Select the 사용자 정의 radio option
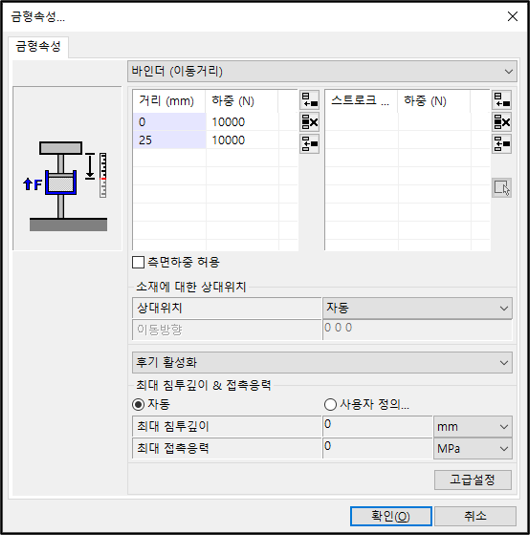This screenshot has height=535, width=530. pos(330,405)
